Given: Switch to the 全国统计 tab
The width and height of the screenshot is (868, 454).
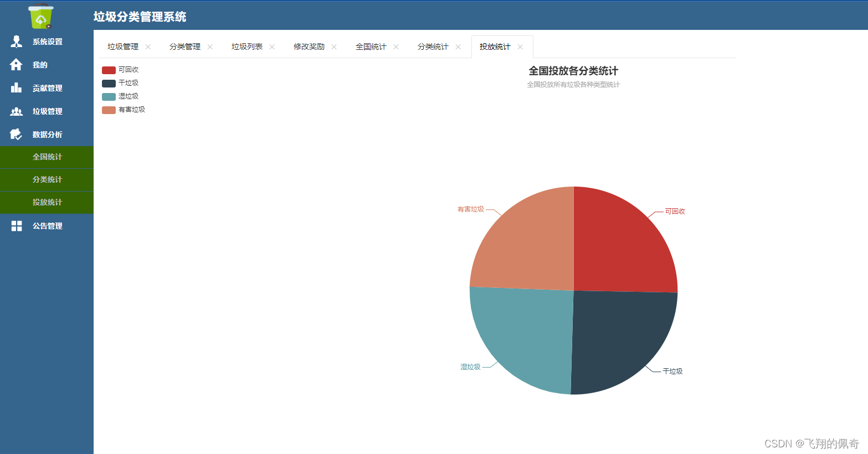Looking at the screenshot, I should point(371,47).
